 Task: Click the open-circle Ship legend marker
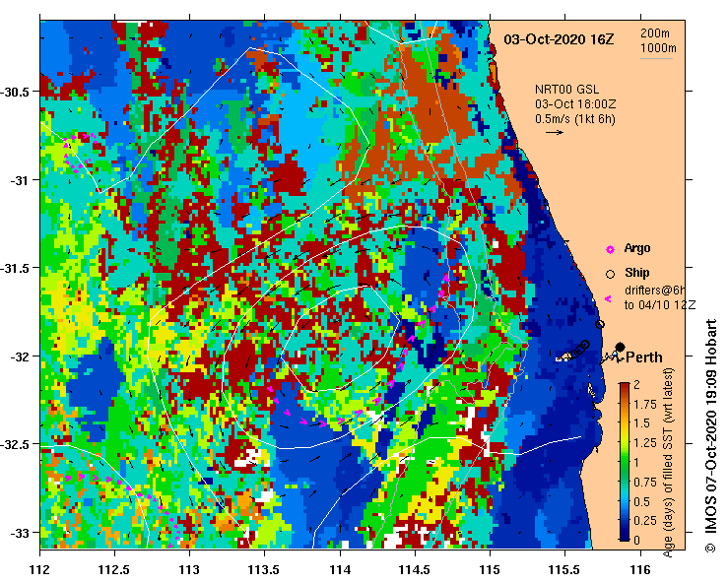point(610,275)
